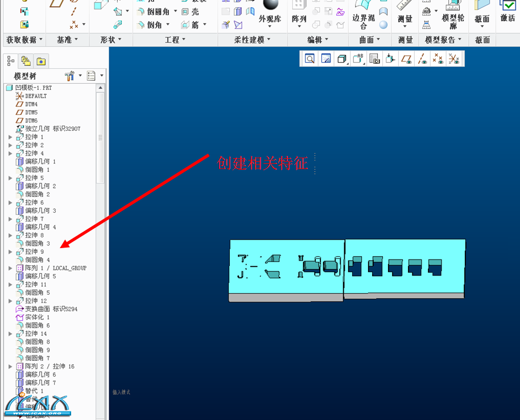Click the Repaint view icon
The width and height of the screenshot is (520, 420).
click(x=326, y=59)
